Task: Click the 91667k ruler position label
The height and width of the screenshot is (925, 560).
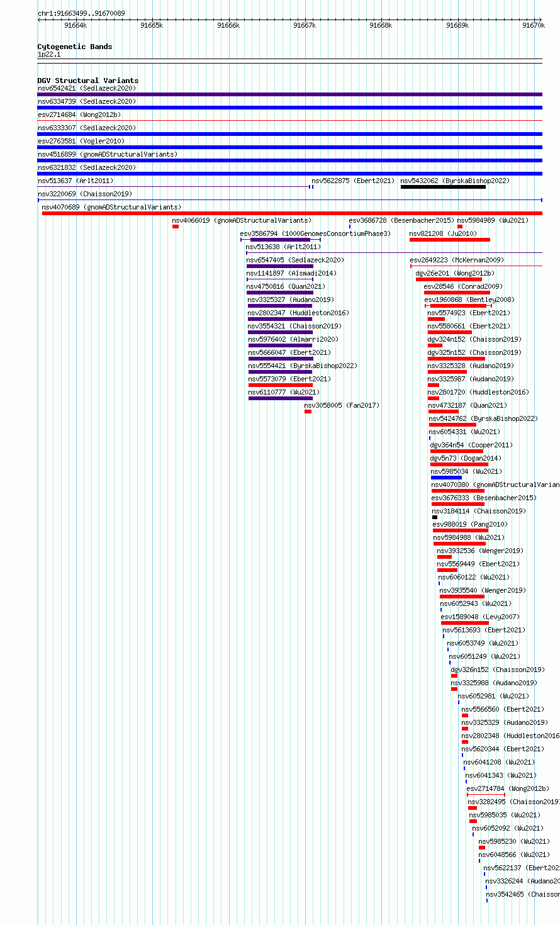Action: coord(305,25)
